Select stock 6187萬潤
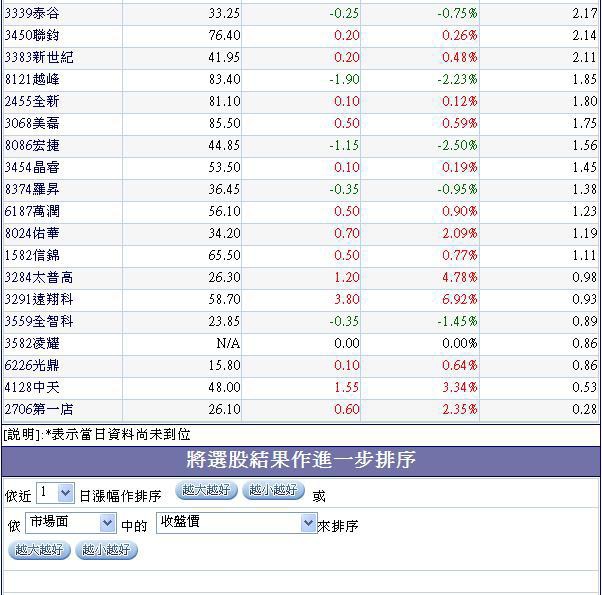 click(x=32, y=211)
